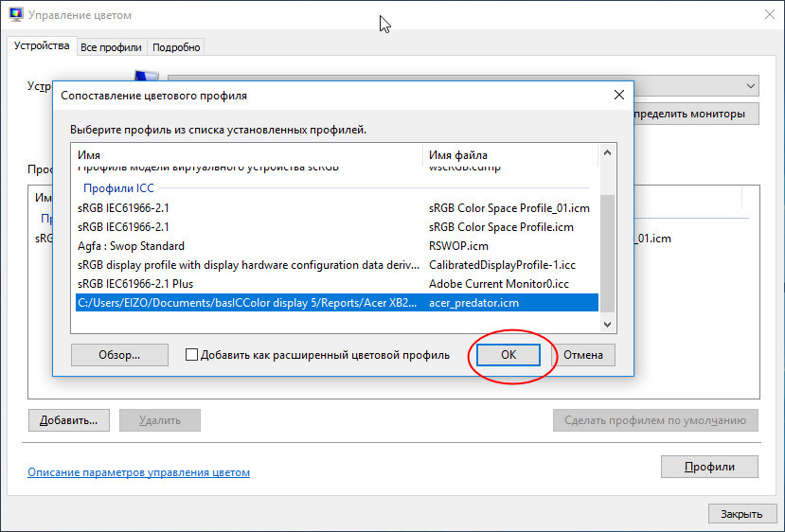
Task: Click the 'Профили' button
Action: pos(709,467)
